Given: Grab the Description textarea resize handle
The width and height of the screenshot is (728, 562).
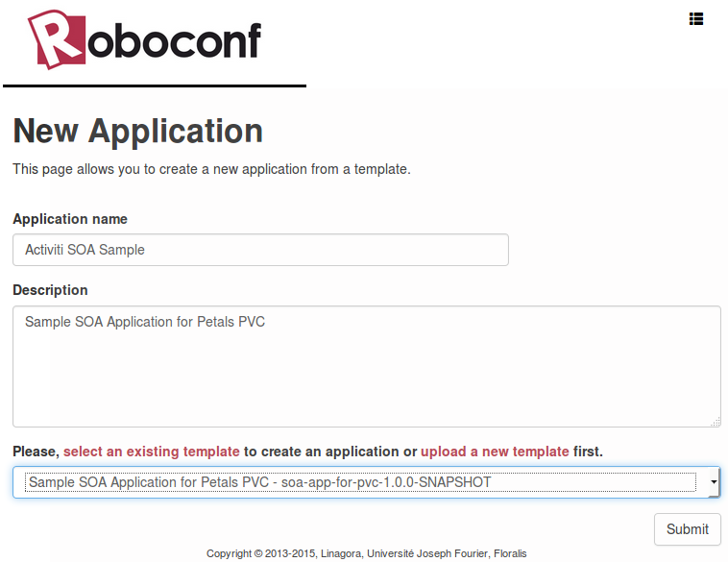Looking at the screenshot, I should click(x=716, y=422).
